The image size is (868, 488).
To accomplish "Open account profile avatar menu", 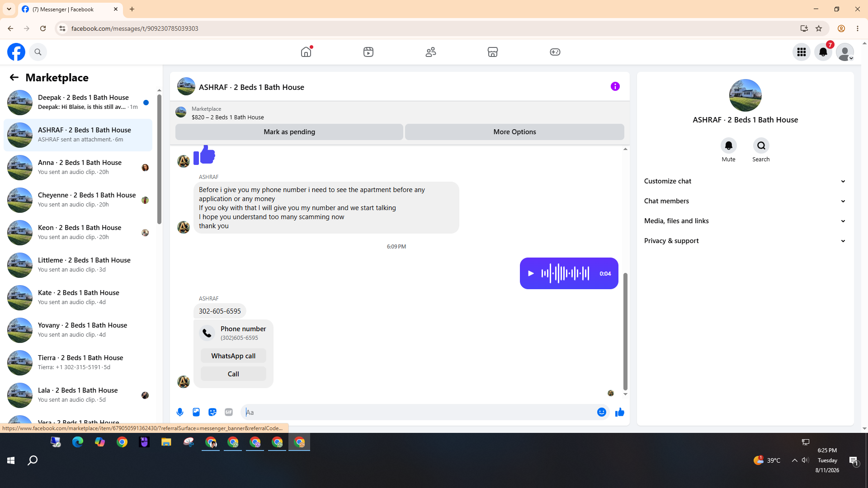I will (x=845, y=52).
